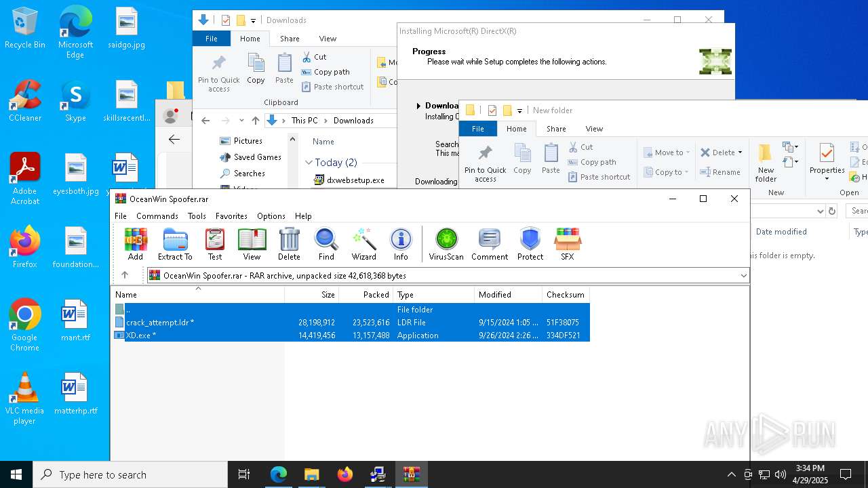Open WinRAR Commands menu
Screen dimensions: 868x488
tap(157, 216)
